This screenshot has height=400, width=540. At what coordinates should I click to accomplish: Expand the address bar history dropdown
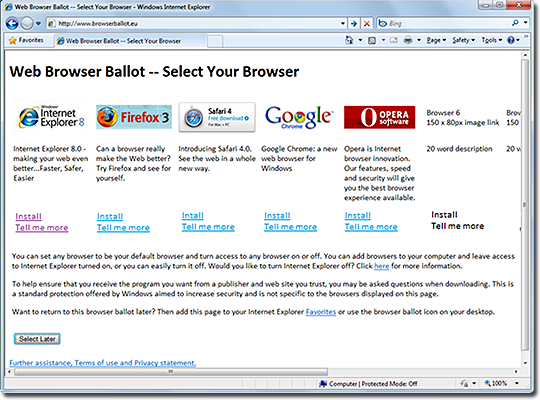[x=343, y=23]
